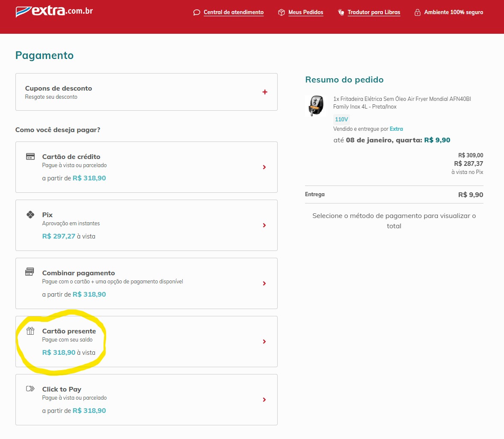Click the extra.com.br logo
This screenshot has width=504, height=439.
pyautogui.click(x=54, y=11)
